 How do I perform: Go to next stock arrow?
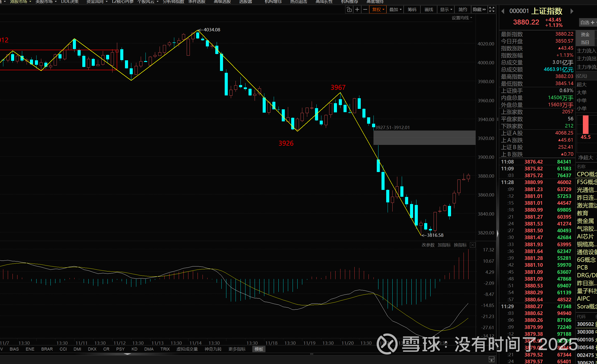click(572, 11)
